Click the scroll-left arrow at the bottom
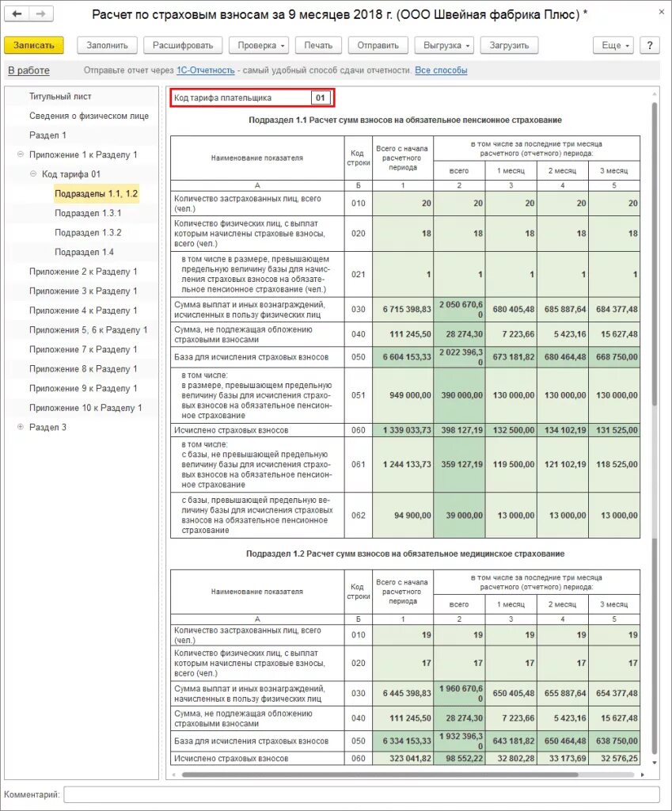Image resolution: width=672 pixels, height=811 pixels. pyautogui.click(x=173, y=775)
